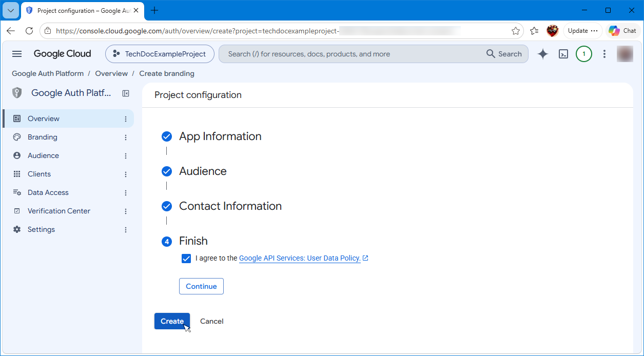Open the account avatar menu
The image size is (644, 356).
pyautogui.click(x=625, y=54)
